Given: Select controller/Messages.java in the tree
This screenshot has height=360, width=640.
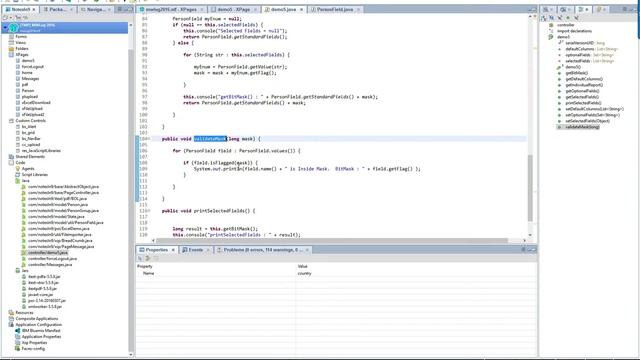Looking at the screenshot, I should click(50, 264).
